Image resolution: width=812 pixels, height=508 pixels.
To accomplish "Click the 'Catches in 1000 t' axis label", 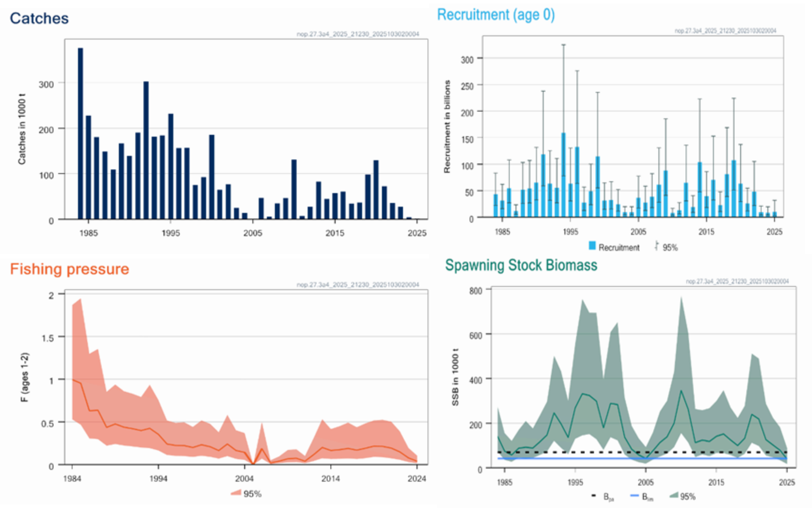I will pyautogui.click(x=22, y=129).
